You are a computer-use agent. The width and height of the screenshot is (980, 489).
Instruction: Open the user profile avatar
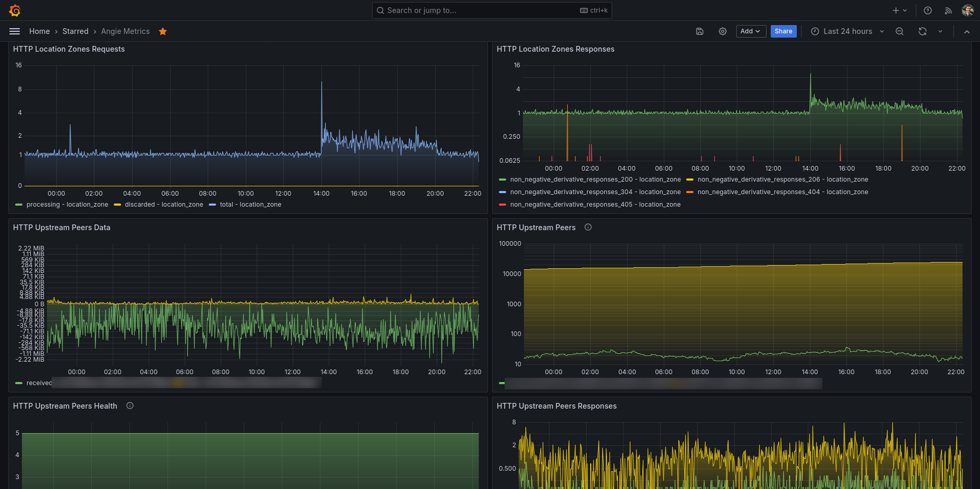tap(967, 10)
